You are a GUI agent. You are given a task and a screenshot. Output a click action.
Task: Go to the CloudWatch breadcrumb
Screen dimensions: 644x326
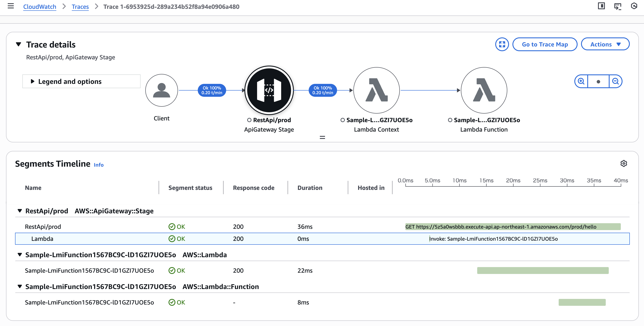click(x=40, y=7)
